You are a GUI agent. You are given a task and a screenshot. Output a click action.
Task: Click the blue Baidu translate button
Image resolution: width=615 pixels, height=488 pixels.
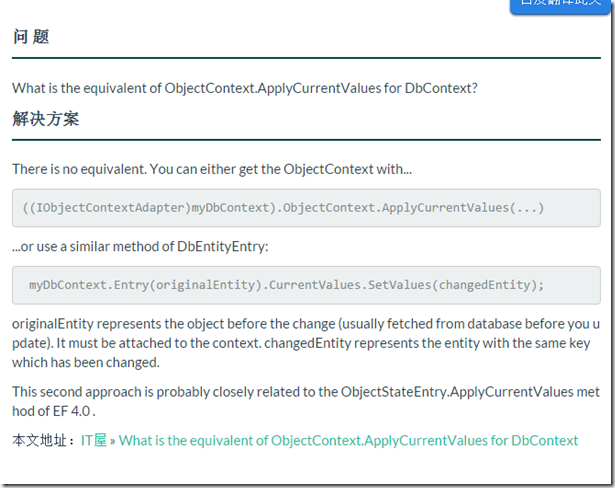560,5
